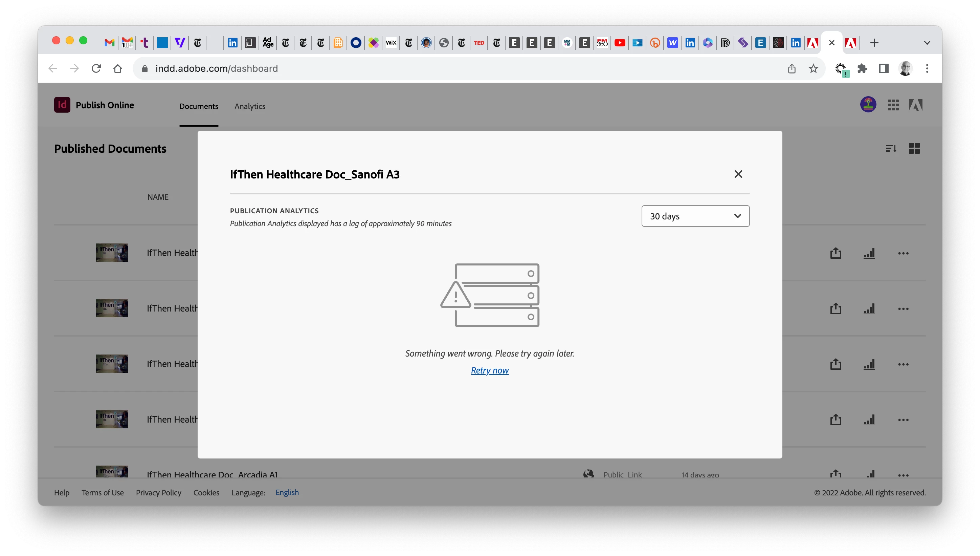Expand the browser tab search chevron
980x556 pixels.
[x=927, y=43]
